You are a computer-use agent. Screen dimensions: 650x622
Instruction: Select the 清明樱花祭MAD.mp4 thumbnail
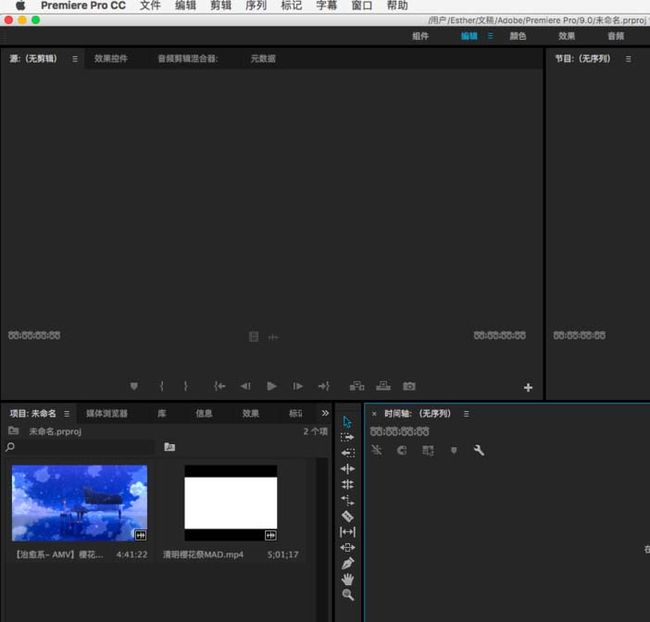(x=231, y=503)
